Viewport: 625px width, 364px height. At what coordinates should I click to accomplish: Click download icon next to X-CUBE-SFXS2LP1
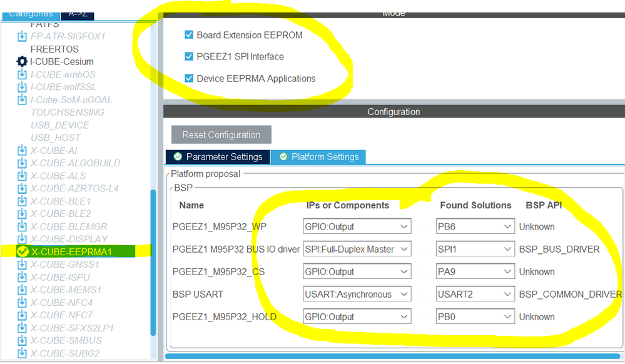coord(22,328)
